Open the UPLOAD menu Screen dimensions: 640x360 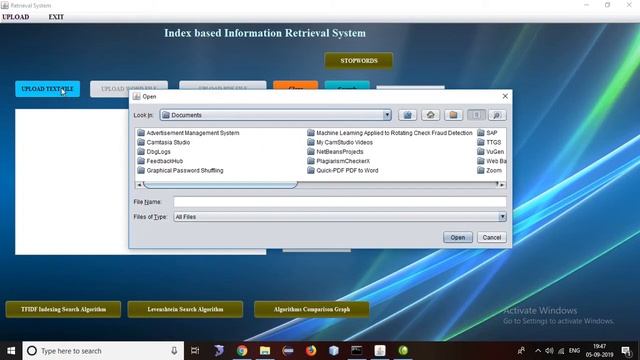[16, 17]
